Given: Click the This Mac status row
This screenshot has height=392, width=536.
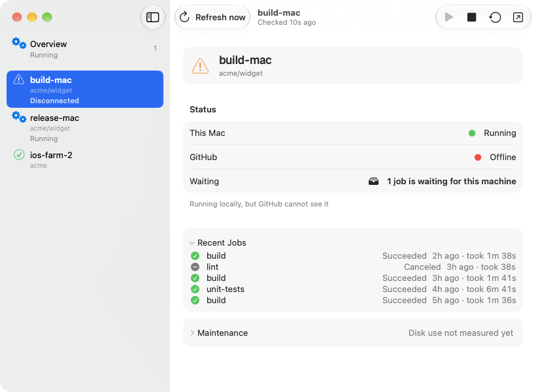Looking at the screenshot, I should click(x=353, y=133).
